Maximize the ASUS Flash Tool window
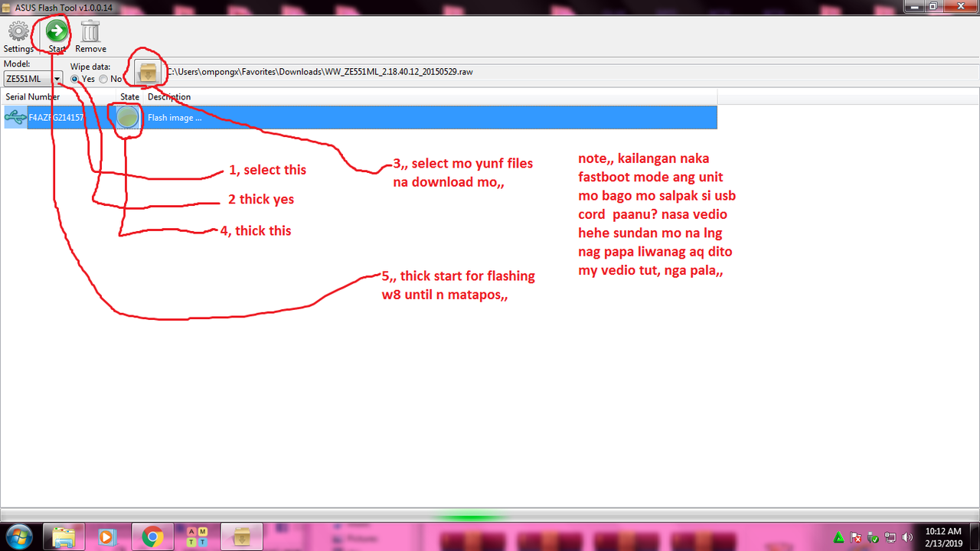 pyautogui.click(x=933, y=5)
